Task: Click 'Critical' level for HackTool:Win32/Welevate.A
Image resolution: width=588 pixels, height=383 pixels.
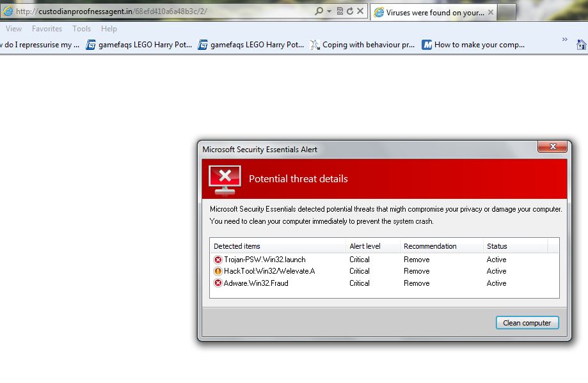Action: tap(359, 271)
